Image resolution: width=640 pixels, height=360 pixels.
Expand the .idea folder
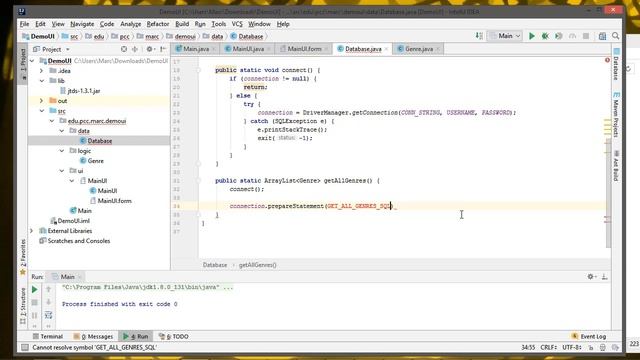coord(42,71)
